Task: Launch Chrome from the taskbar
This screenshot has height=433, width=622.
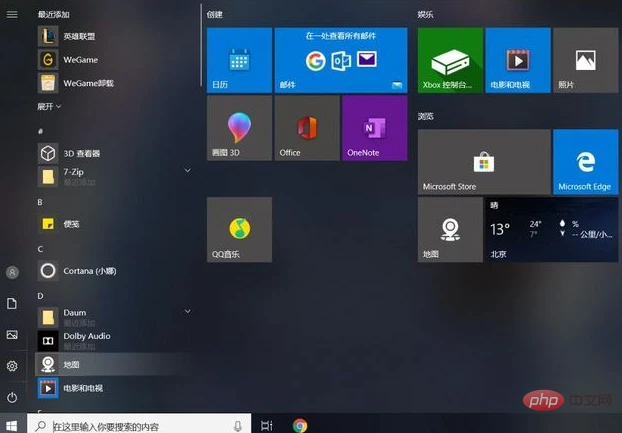Action: [300, 425]
